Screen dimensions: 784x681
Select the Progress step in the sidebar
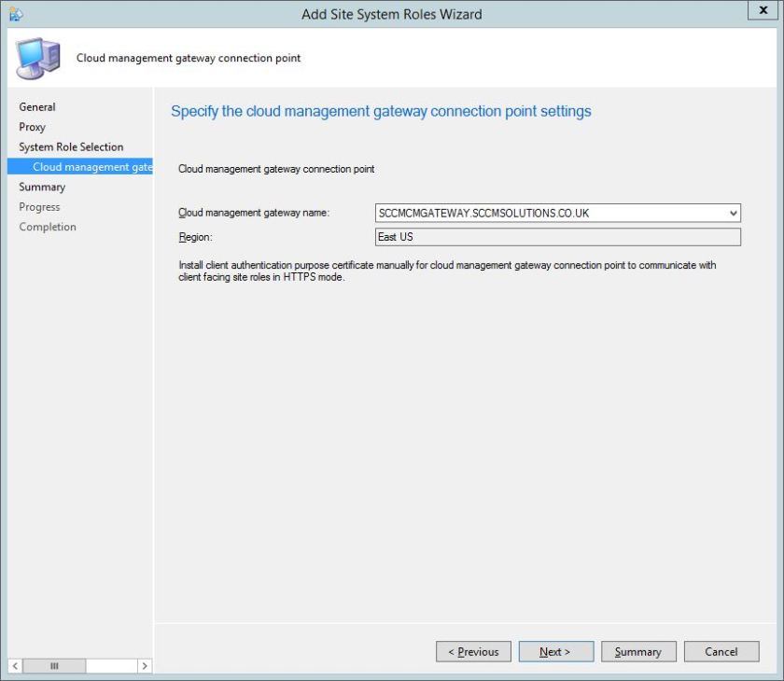pos(39,206)
